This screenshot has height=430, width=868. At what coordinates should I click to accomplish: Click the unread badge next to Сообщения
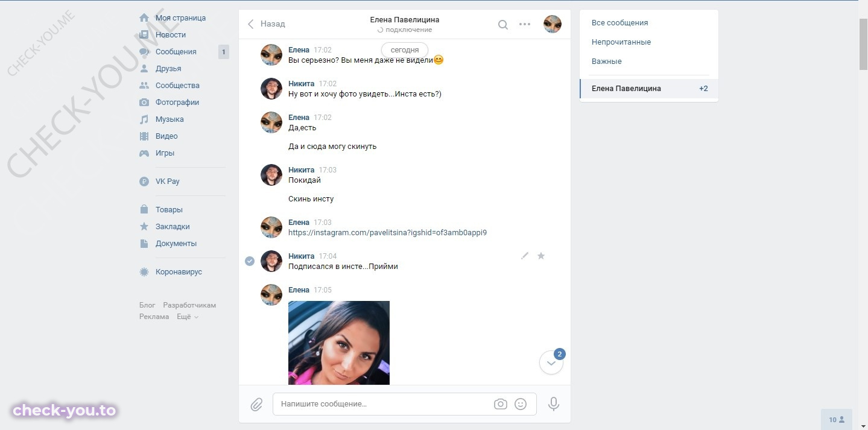(224, 52)
